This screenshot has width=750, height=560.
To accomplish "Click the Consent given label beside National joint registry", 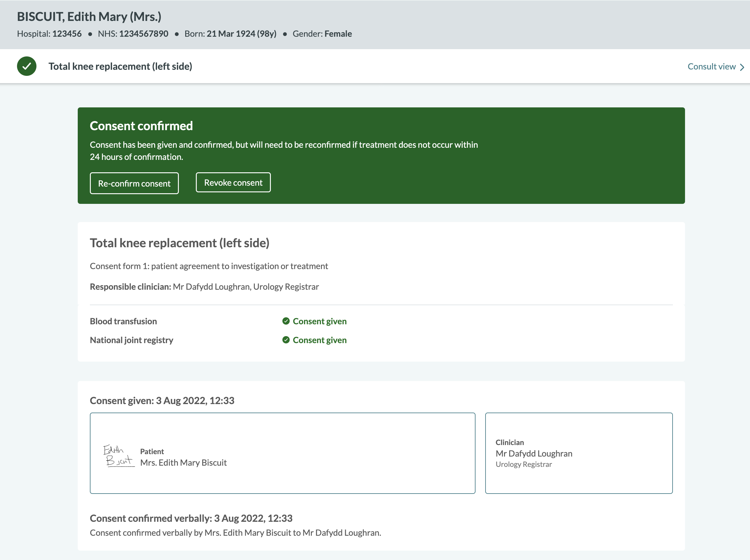I will (x=320, y=340).
